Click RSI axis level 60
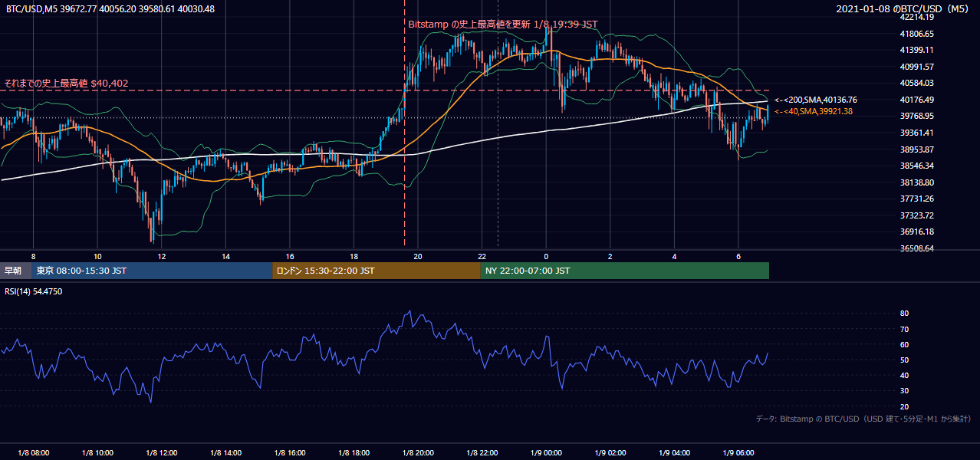The width and height of the screenshot is (980, 460). [x=904, y=344]
